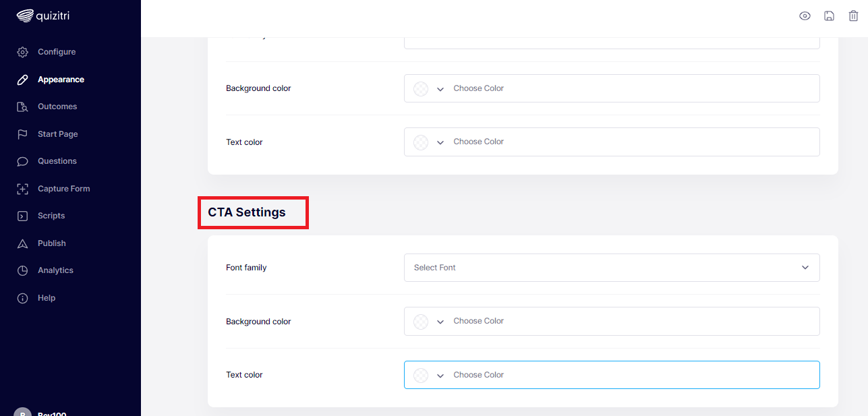This screenshot has width=868, height=416.
Task: Save changes with the floppy disk icon
Action: click(x=829, y=16)
